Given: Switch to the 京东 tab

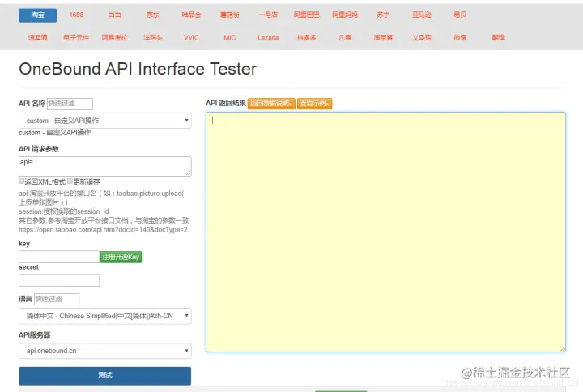Looking at the screenshot, I should point(153,15).
